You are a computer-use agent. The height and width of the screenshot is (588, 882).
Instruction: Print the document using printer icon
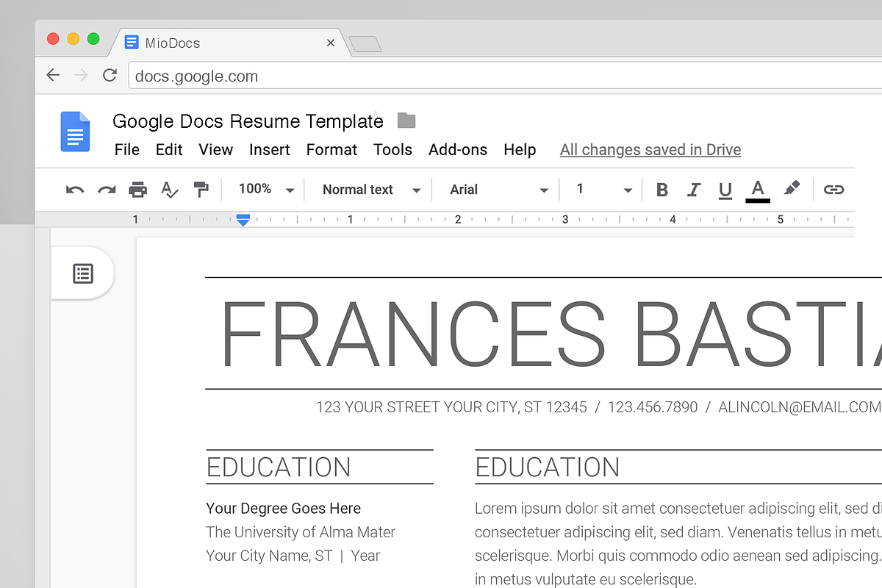pos(138,190)
